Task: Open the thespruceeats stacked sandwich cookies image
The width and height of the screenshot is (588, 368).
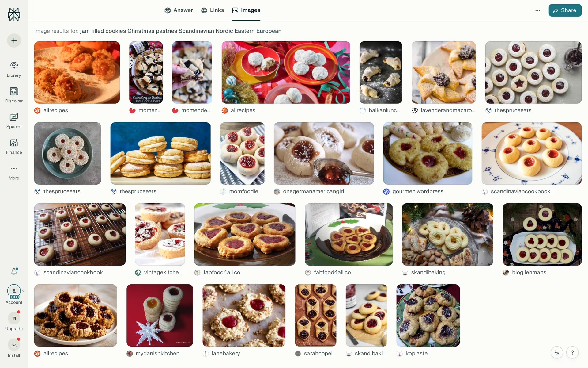Action: (x=160, y=153)
